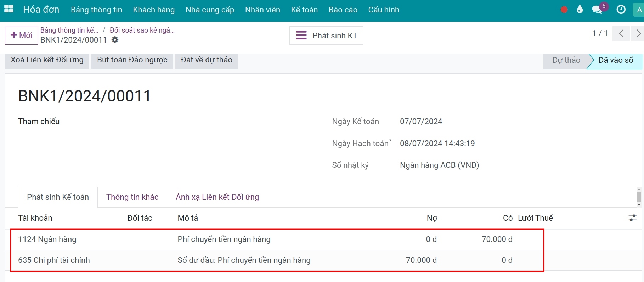Click the accounting date 07/07/2024

click(421, 122)
